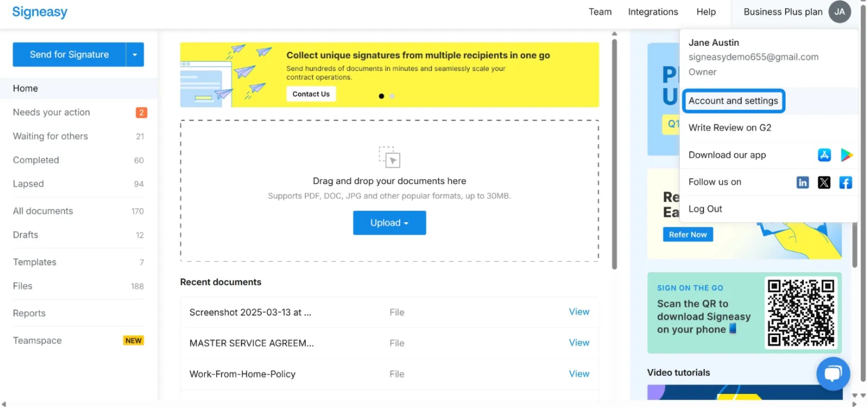Click the Video tutorials heading

click(x=679, y=373)
